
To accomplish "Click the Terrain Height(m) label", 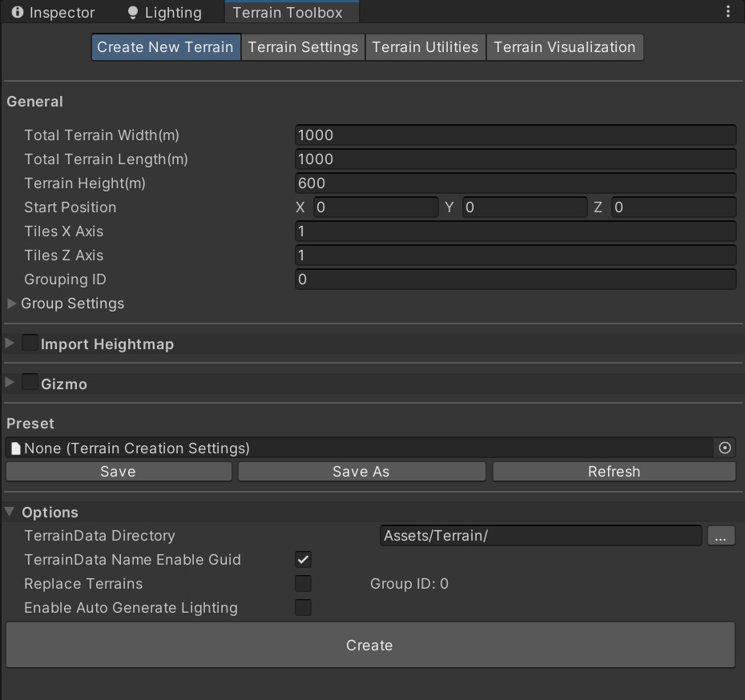I will click(85, 183).
